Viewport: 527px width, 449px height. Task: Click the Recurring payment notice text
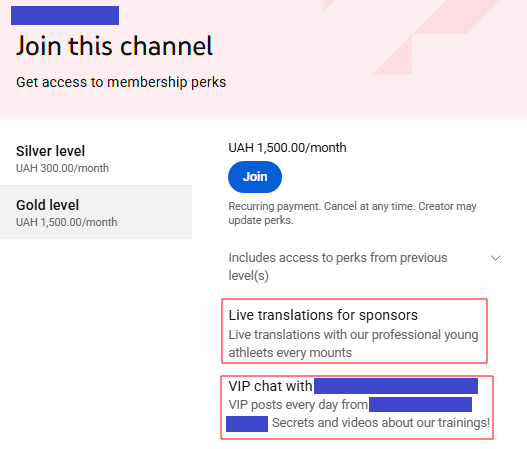click(x=353, y=213)
